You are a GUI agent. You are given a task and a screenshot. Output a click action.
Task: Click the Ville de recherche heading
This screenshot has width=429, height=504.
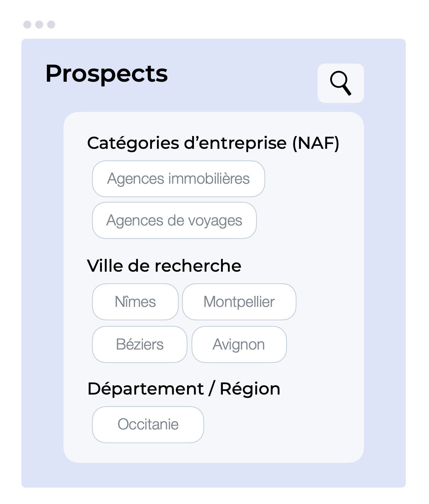[x=164, y=266]
